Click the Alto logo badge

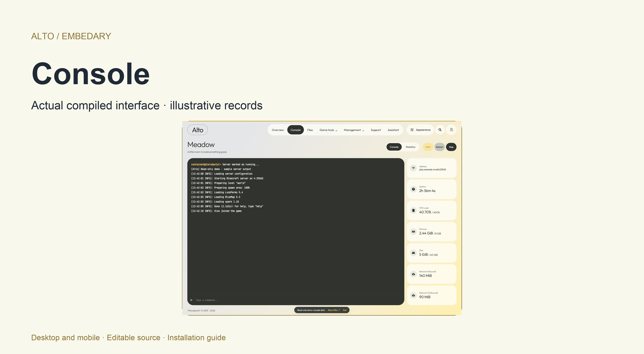tap(198, 130)
